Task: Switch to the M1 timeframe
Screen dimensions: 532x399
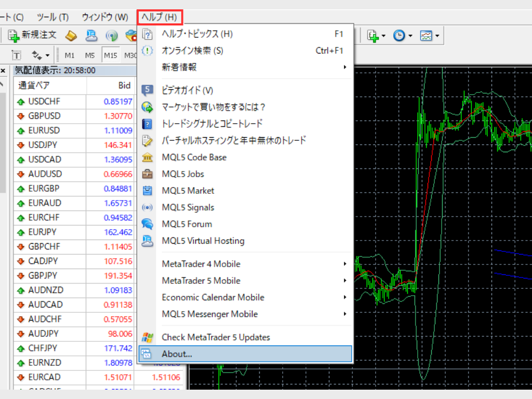Action: click(70, 55)
